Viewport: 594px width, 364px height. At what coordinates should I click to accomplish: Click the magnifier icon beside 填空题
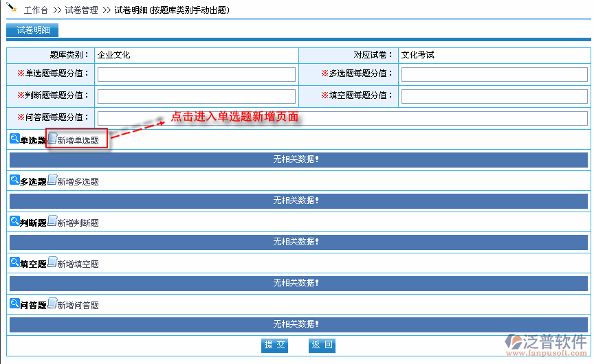pos(14,262)
